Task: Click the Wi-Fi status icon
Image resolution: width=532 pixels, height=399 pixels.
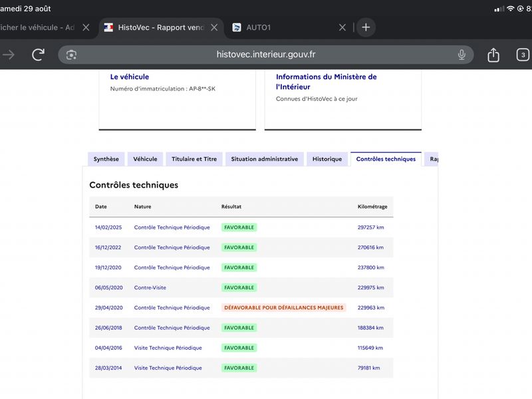Action: 510,9
